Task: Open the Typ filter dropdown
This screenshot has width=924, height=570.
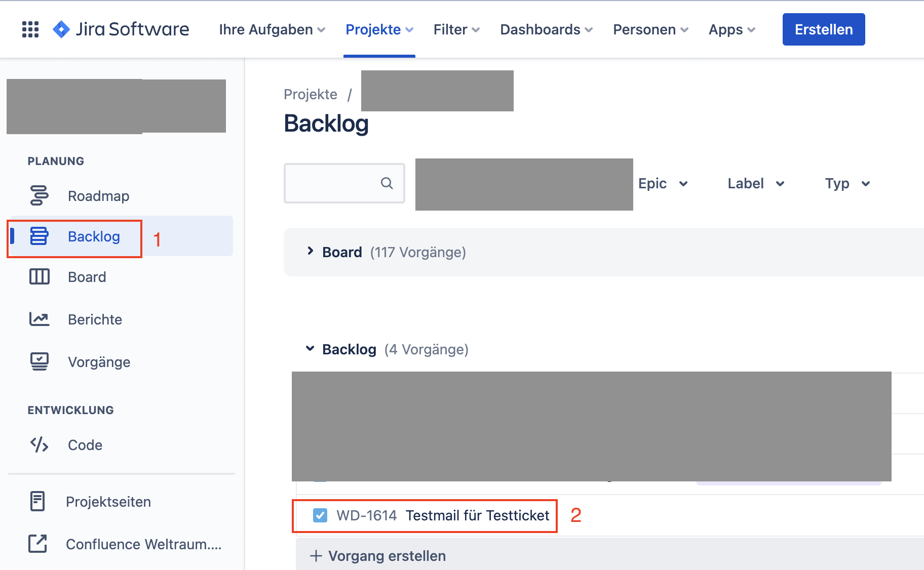Action: (847, 183)
